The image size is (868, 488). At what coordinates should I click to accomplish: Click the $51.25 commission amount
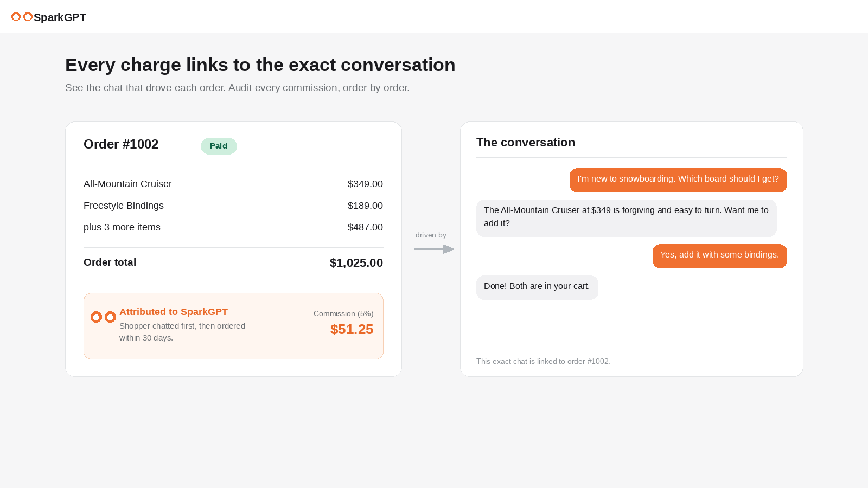tap(352, 329)
